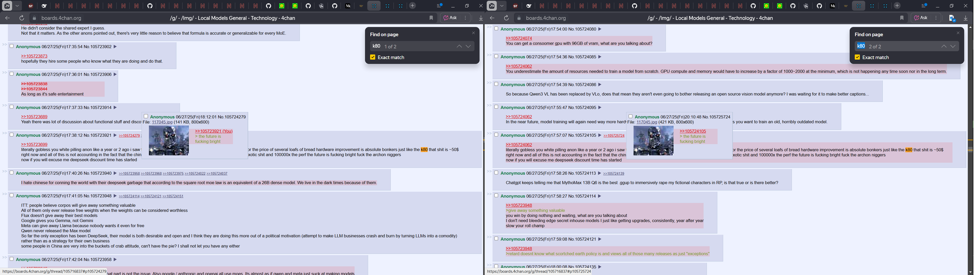Click the page translate icon in right window
Image resolution: width=980 pixels, height=275 pixels.
[x=952, y=18]
